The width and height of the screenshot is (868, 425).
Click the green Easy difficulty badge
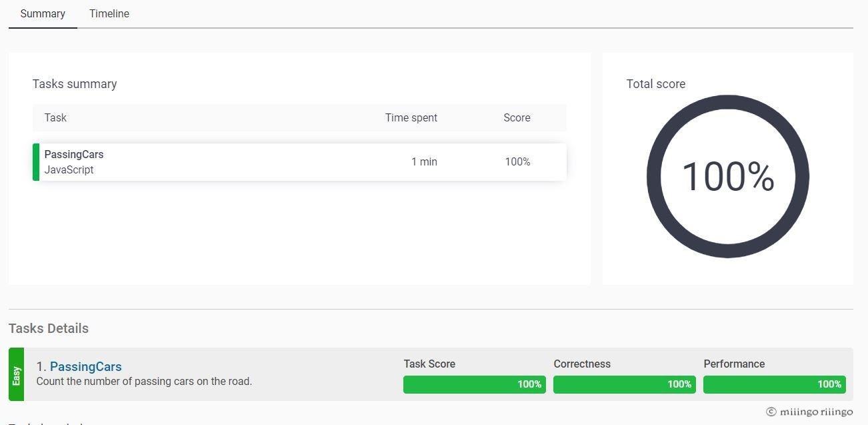point(16,374)
